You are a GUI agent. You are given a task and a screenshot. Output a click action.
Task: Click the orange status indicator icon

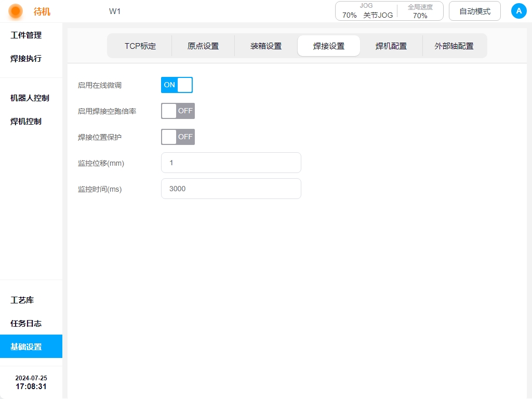pyautogui.click(x=16, y=11)
